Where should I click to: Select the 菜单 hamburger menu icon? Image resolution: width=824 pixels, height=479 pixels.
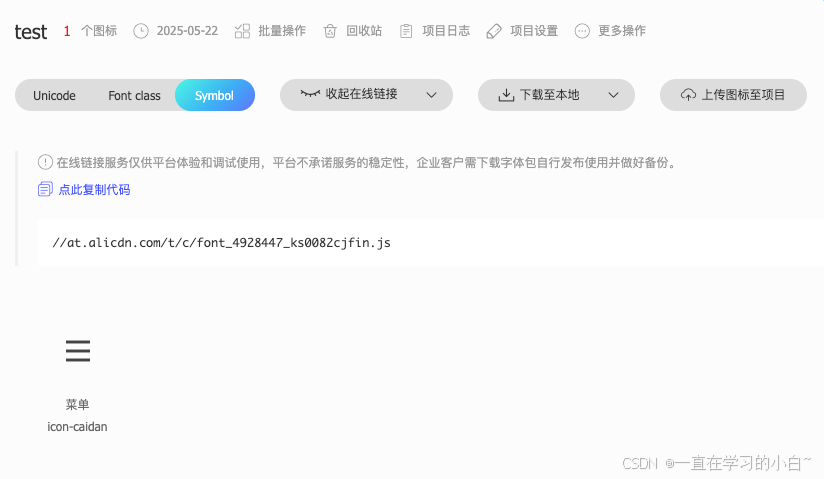point(78,351)
